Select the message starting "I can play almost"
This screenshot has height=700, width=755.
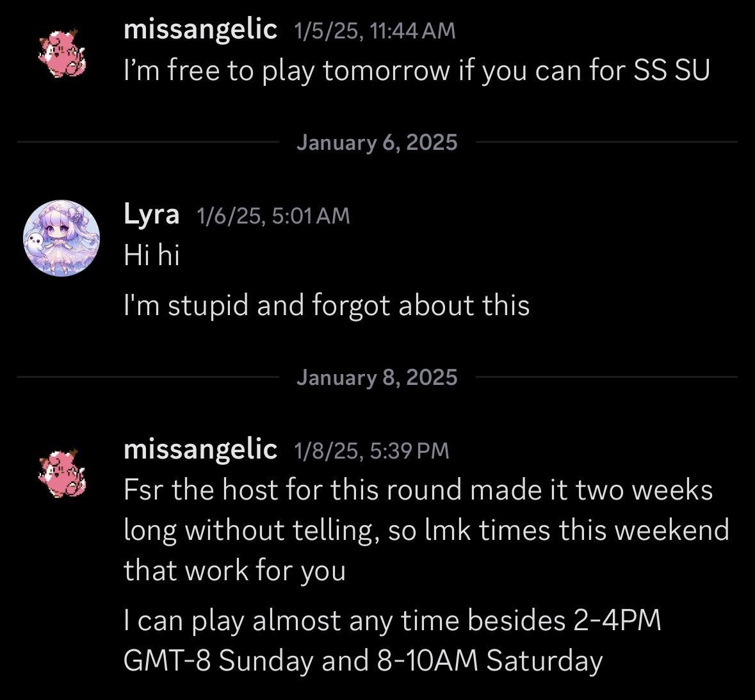point(392,640)
